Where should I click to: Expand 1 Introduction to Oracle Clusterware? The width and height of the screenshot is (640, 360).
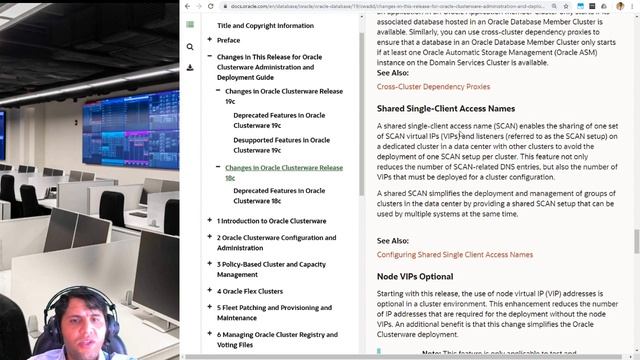coord(209,220)
